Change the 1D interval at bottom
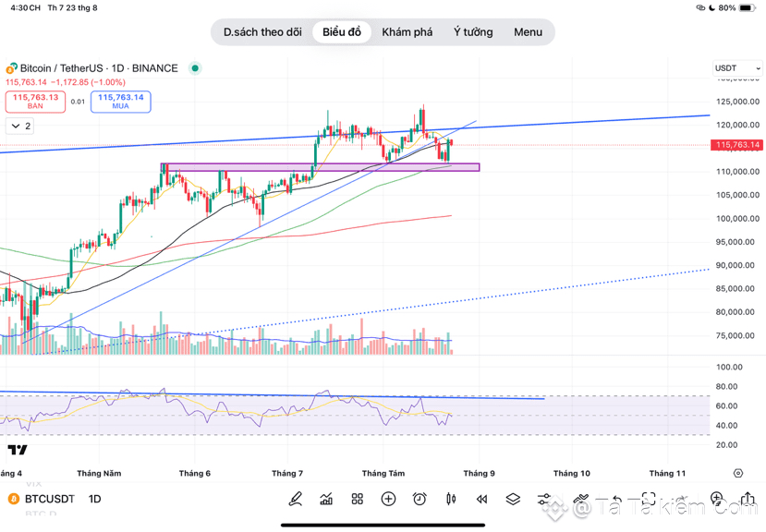 point(94,499)
